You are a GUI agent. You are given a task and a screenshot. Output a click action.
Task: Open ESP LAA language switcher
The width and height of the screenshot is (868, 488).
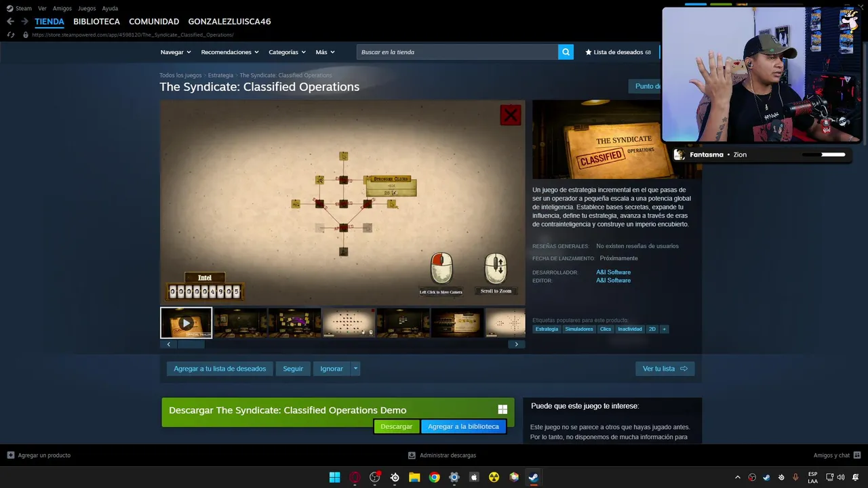(812, 477)
